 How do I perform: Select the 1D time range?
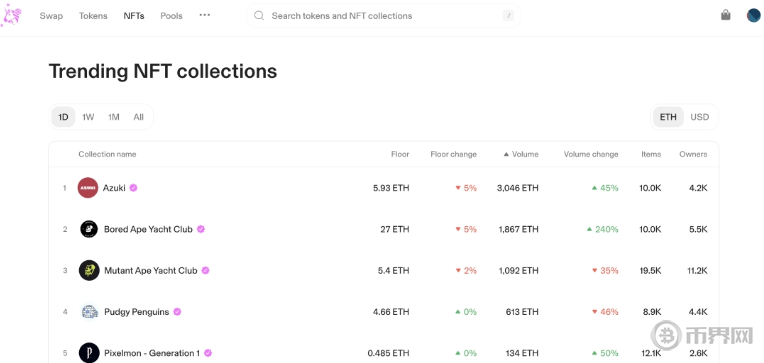click(x=63, y=117)
